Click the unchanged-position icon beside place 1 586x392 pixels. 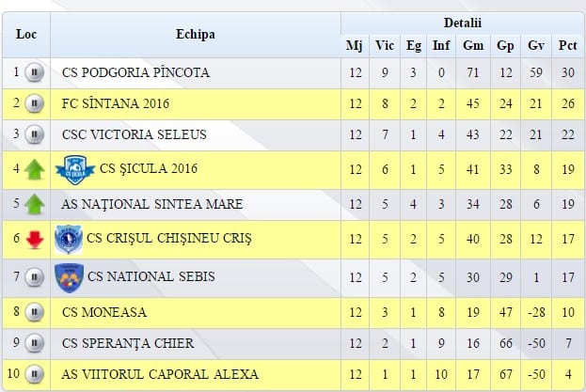pos(35,72)
